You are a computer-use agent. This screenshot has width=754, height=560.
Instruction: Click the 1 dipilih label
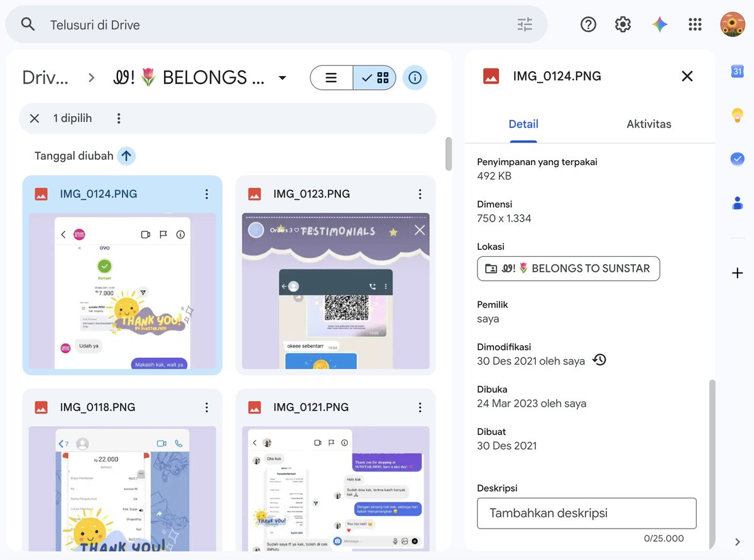(x=73, y=118)
